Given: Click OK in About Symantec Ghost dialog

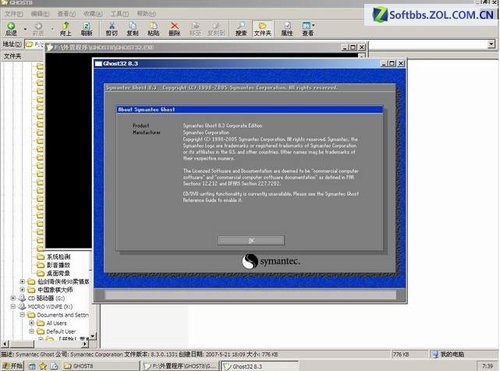Looking at the screenshot, I should click(251, 240).
